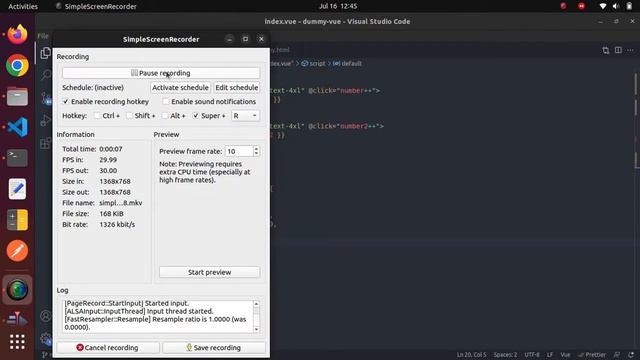Tick the Shift + hotkey checkbox

(x=129, y=116)
